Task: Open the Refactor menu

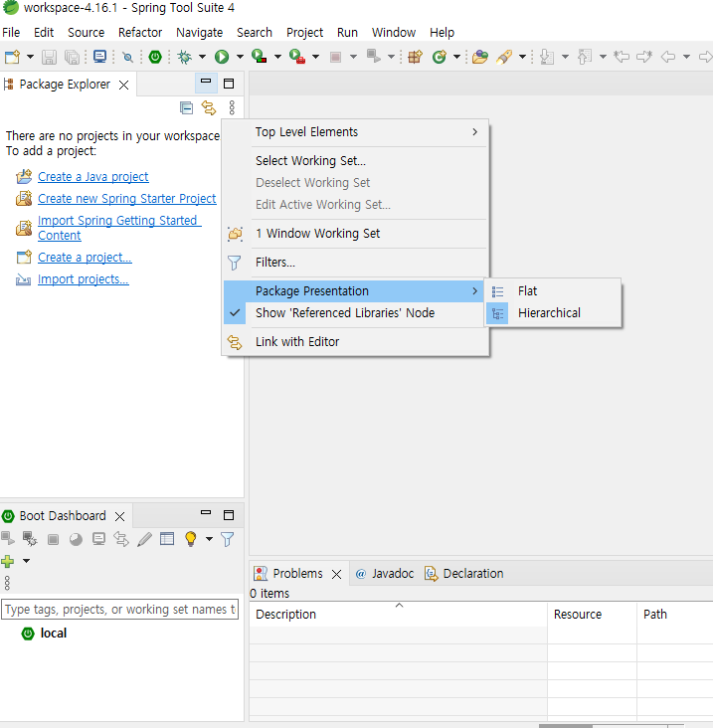Action: click(140, 33)
